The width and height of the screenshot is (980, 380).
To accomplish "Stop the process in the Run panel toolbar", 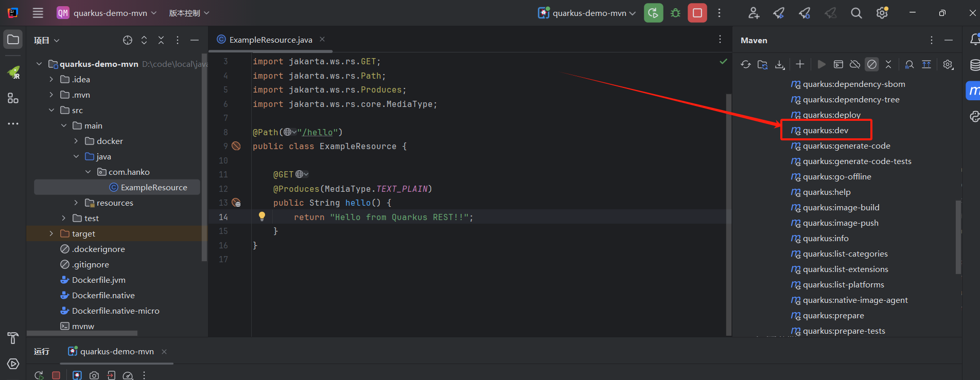I will click(x=56, y=375).
